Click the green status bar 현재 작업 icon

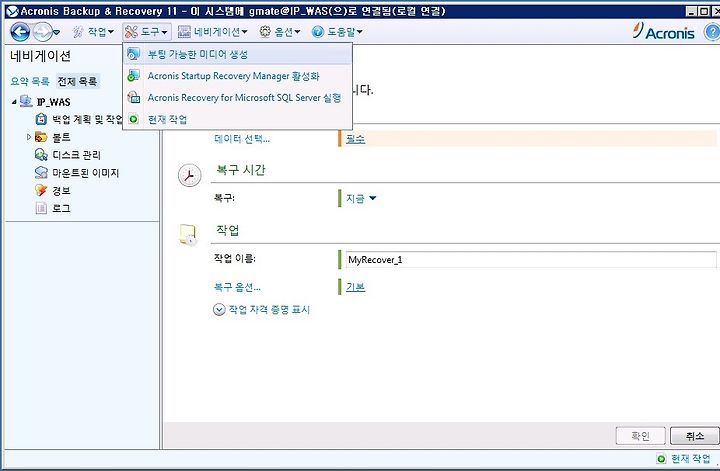(x=661, y=458)
